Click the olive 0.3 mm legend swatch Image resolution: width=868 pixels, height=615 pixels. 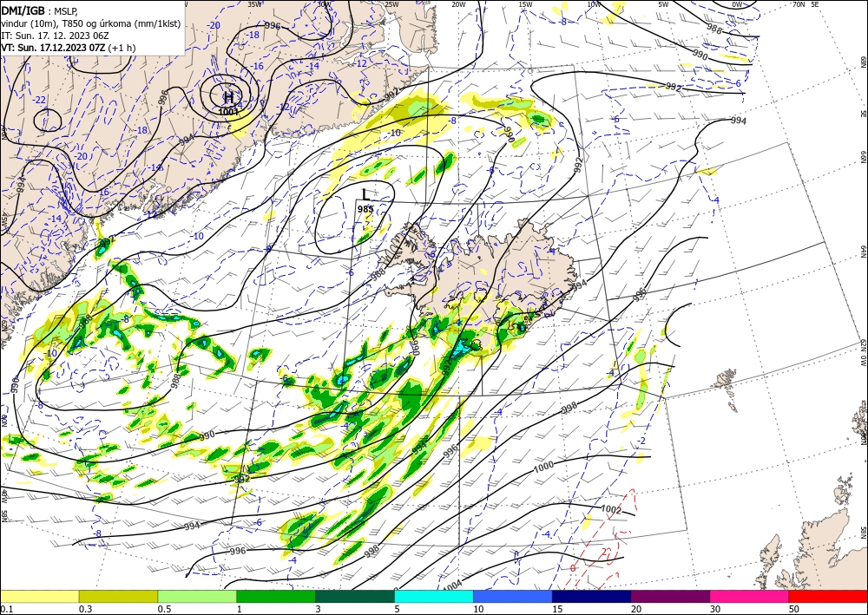(x=118, y=596)
